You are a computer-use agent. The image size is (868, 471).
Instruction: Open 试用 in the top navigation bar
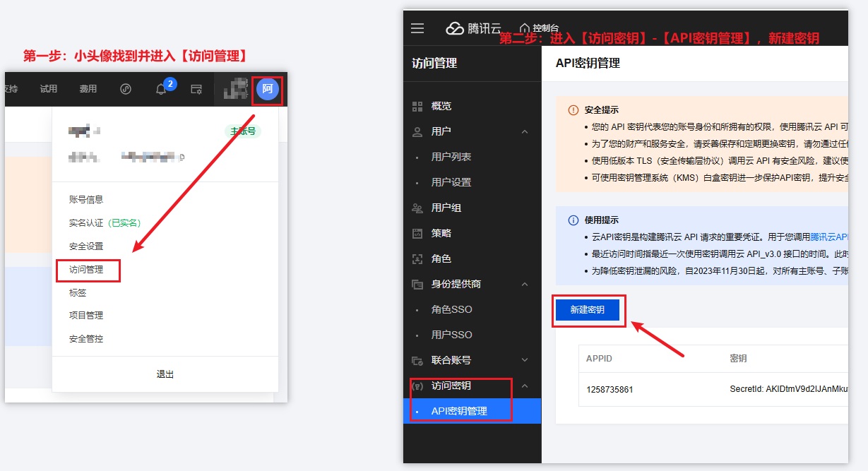(49, 89)
